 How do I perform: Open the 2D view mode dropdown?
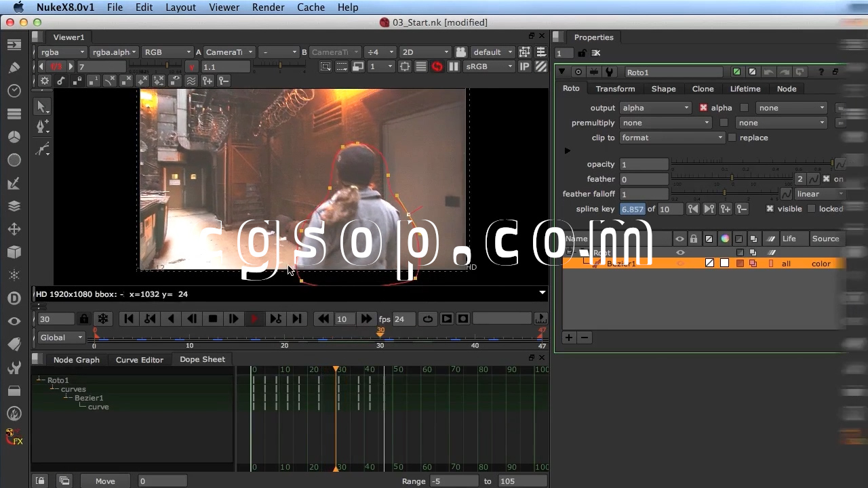tap(425, 52)
